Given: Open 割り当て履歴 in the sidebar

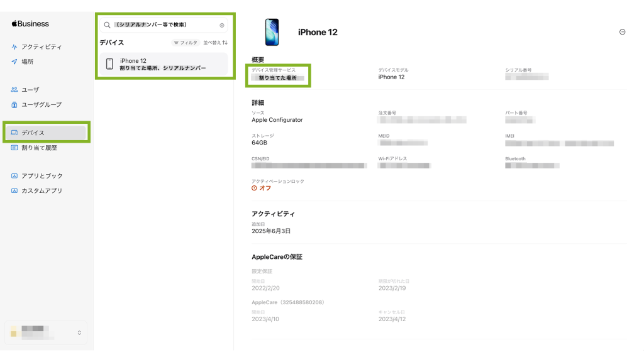Looking at the screenshot, I should (x=34, y=148).
